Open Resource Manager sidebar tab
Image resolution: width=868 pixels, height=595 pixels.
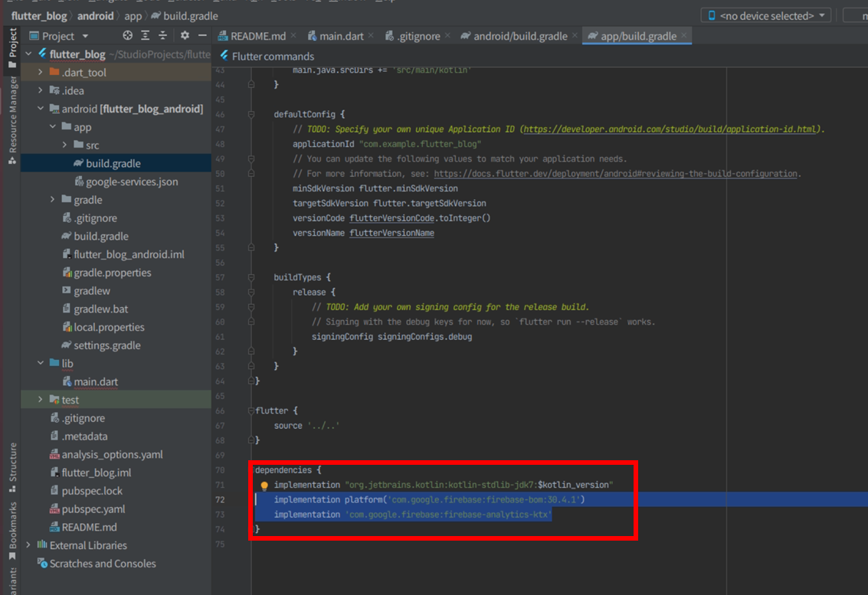coord(12,120)
